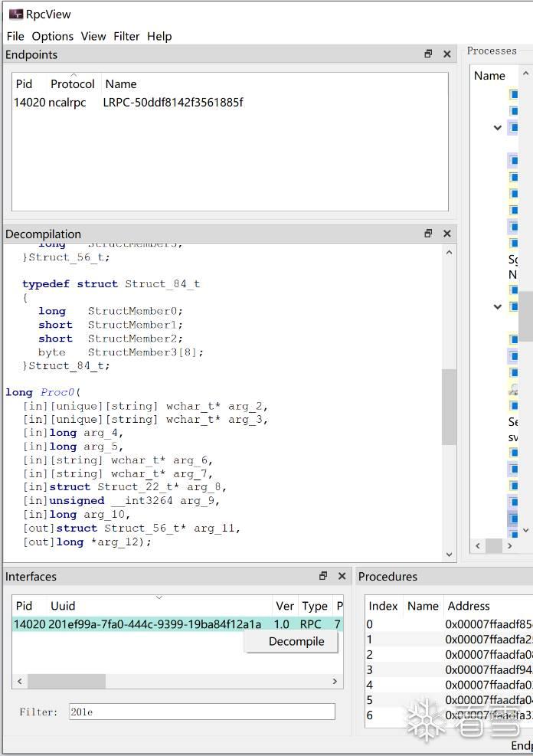Select procedure row with index 3
Image resolution: width=533 pixels, height=756 pixels.
pyautogui.click(x=449, y=669)
